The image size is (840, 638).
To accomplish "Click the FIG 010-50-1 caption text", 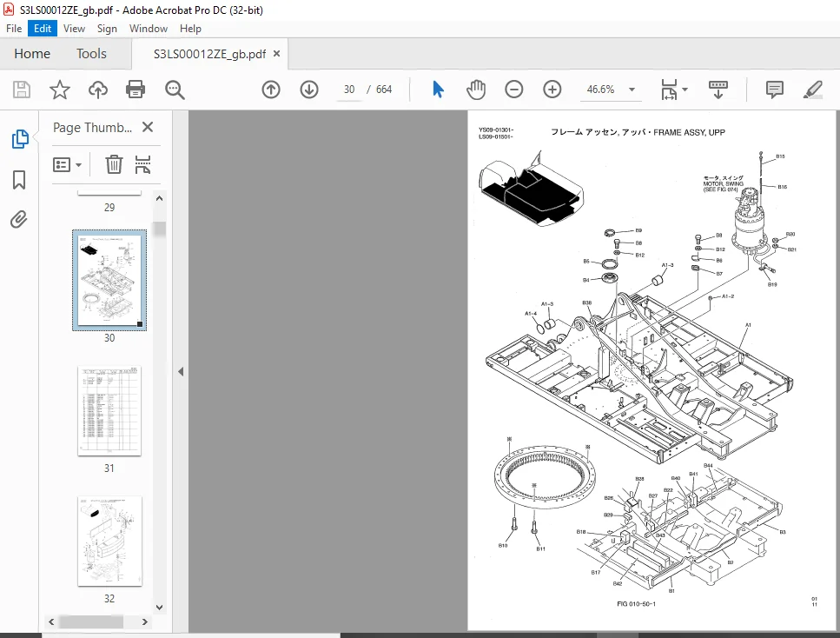I will click(x=636, y=604).
